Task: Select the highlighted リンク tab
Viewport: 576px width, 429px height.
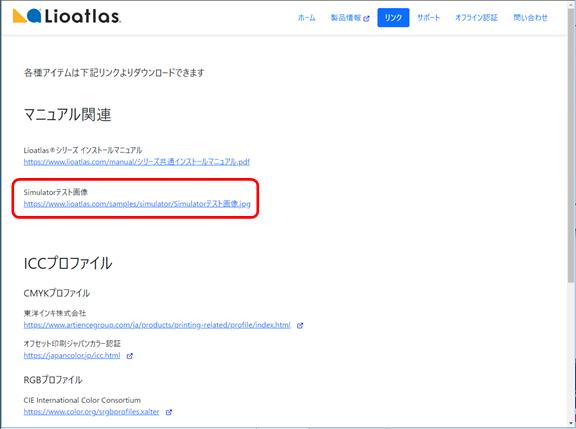Action: (x=393, y=18)
